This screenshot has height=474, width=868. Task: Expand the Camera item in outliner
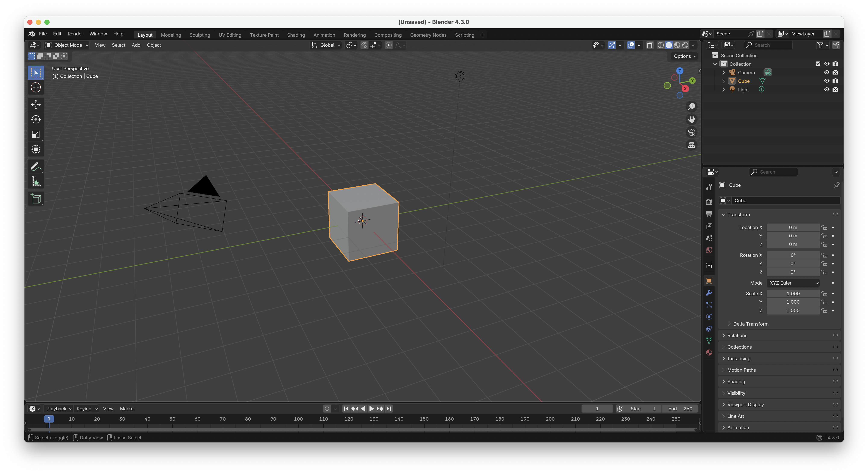[x=723, y=72]
